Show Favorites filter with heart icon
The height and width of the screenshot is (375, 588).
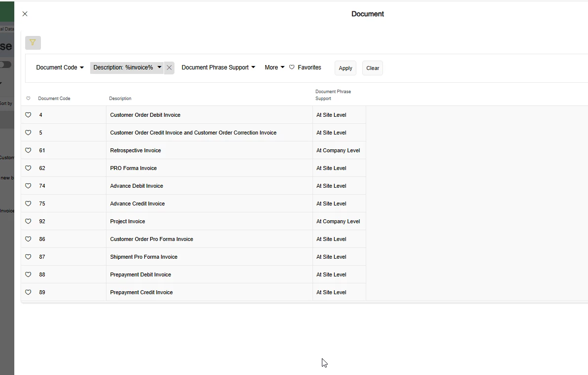(x=305, y=68)
